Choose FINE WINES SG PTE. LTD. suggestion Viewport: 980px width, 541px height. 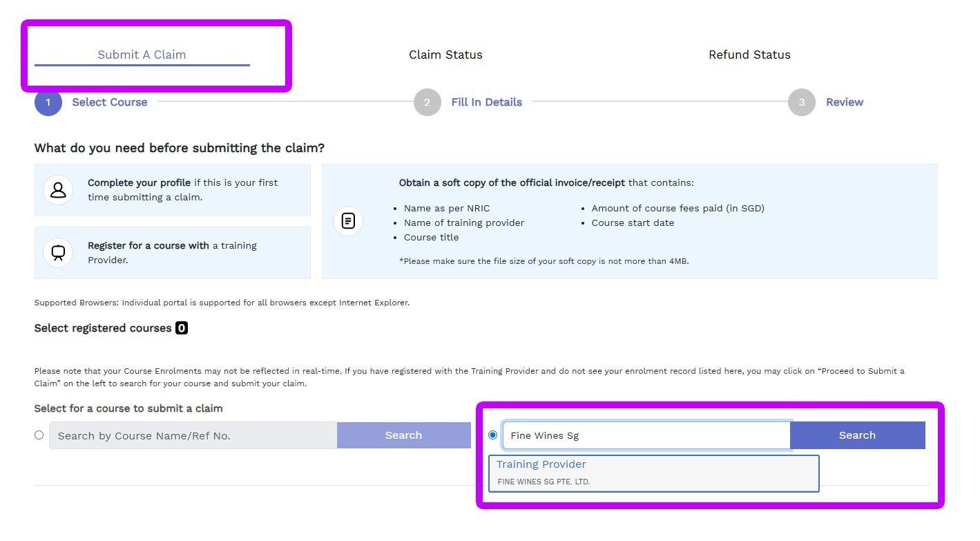pyautogui.click(x=544, y=482)
